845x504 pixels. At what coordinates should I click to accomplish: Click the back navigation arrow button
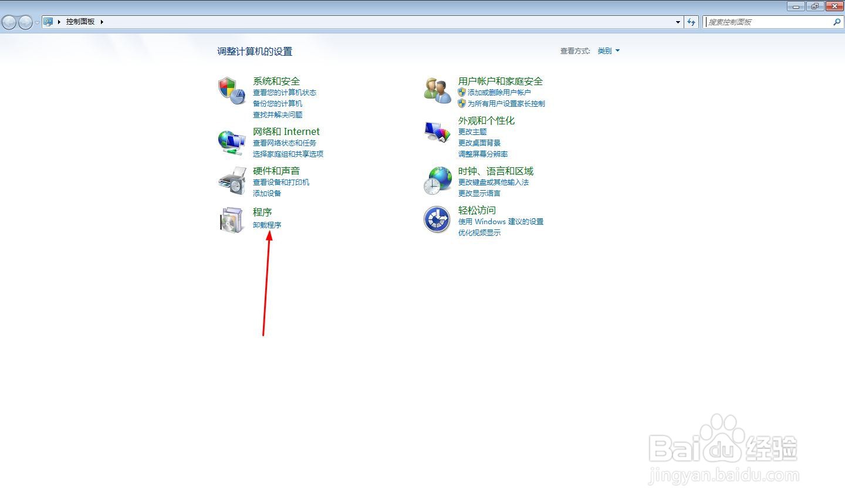[x=9, y=22]
